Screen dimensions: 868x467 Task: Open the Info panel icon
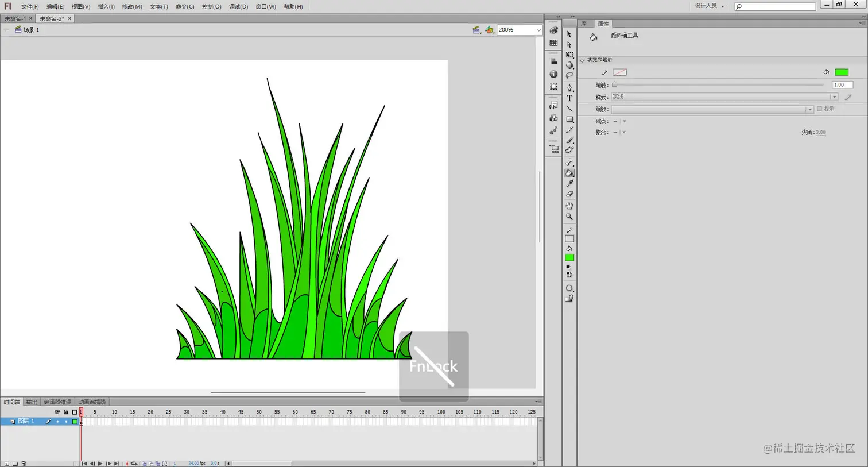click(x=553, y=74)
